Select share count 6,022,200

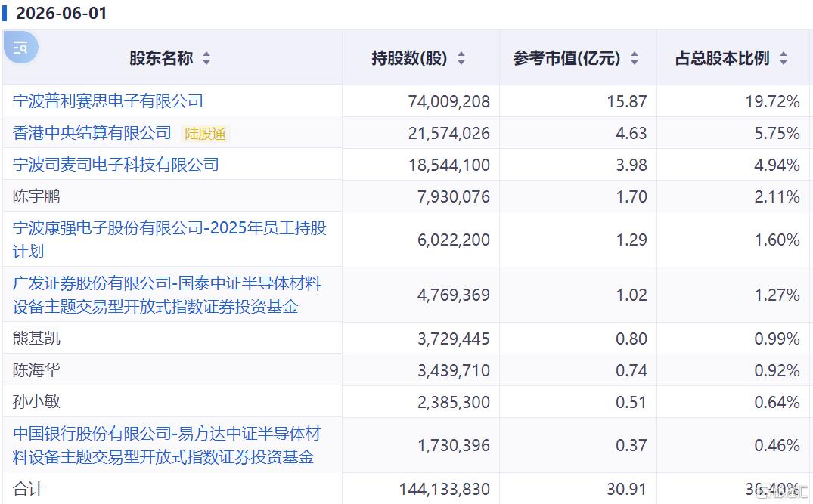click(454, 240)
